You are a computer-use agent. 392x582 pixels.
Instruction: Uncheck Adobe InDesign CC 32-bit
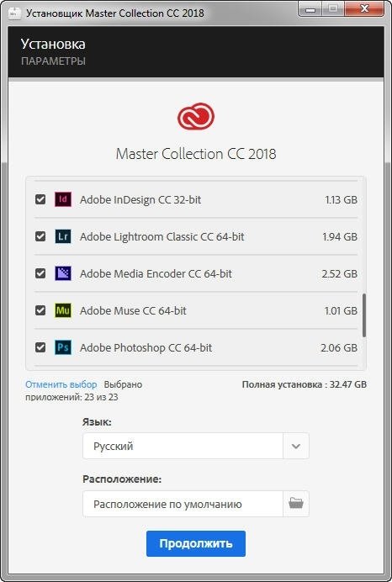click(x=40, y=199)
